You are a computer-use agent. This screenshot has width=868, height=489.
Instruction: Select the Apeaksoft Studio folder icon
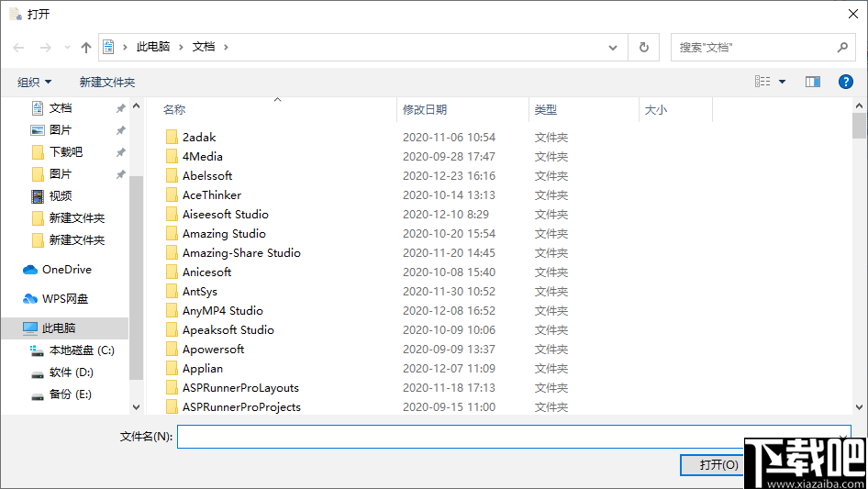coord(172,330)
